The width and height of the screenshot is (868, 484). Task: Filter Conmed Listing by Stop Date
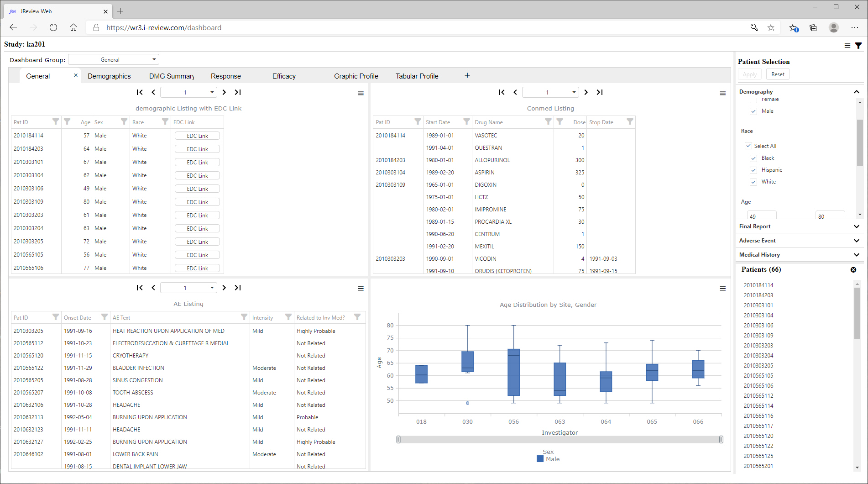(630, 121)
